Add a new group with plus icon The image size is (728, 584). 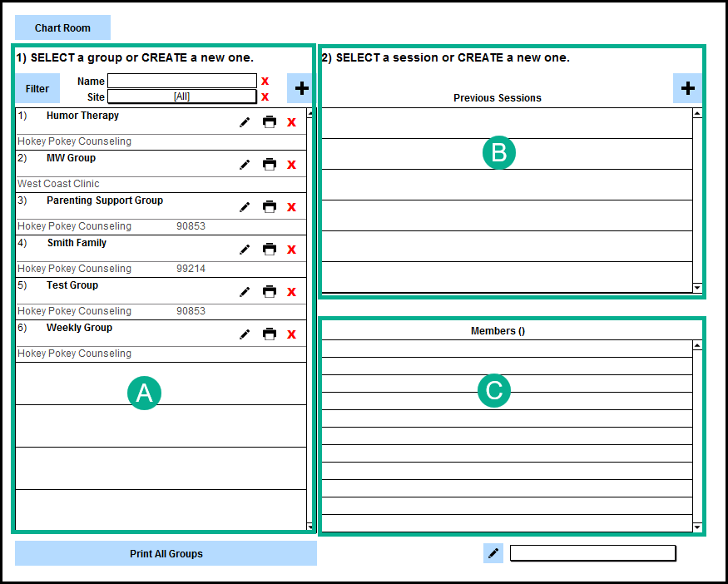[301, 88]
